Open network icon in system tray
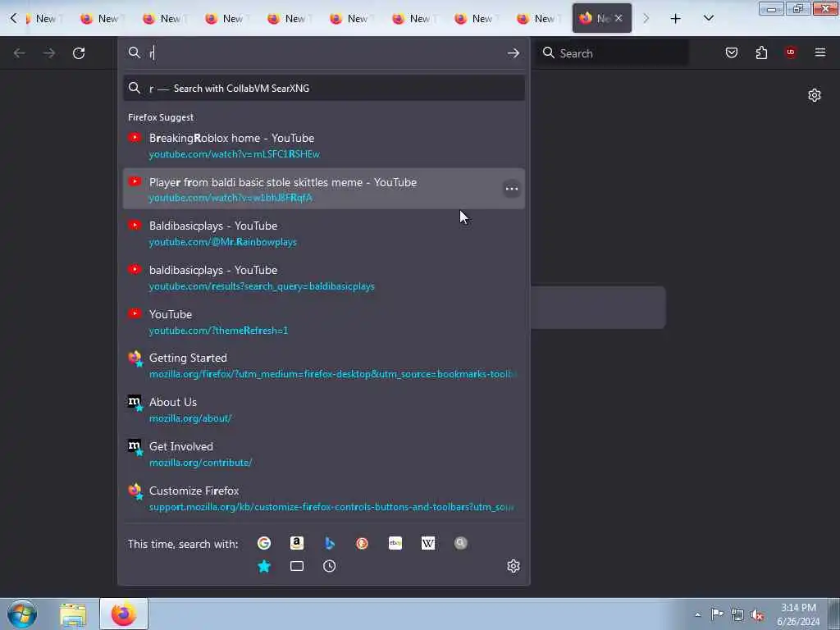Viewport: 840px width, 630px height. click(x=737, y=614)
